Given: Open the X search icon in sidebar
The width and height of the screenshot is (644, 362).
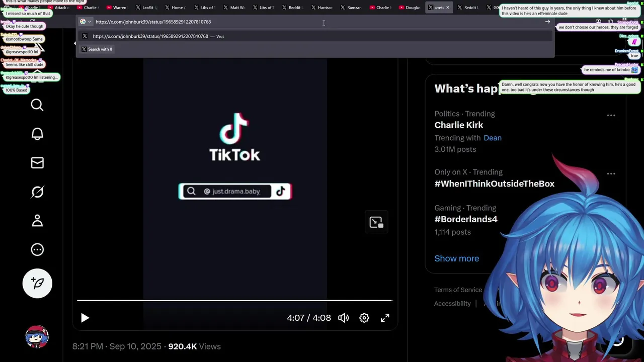Looking at the screenshot, I should [x=37, y=105].
